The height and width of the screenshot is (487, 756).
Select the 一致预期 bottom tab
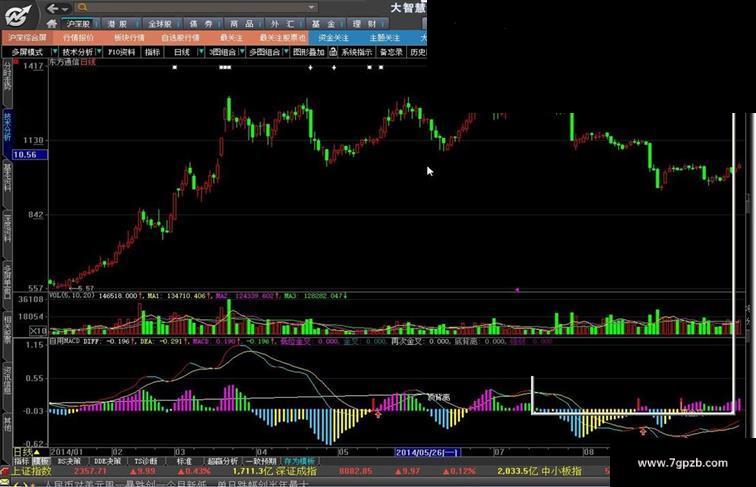coord(261,461)
